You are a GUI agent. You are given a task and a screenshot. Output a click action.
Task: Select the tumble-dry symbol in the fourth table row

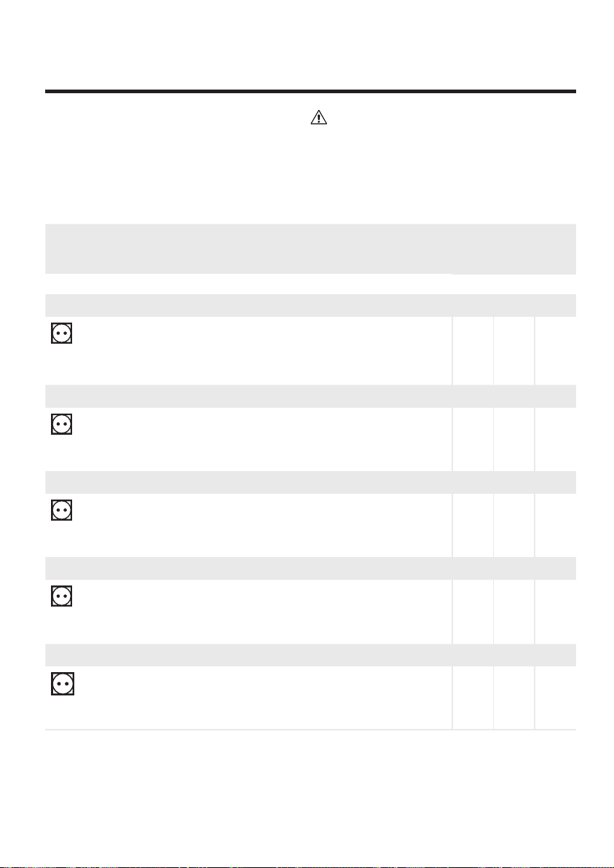coord(62,596)
